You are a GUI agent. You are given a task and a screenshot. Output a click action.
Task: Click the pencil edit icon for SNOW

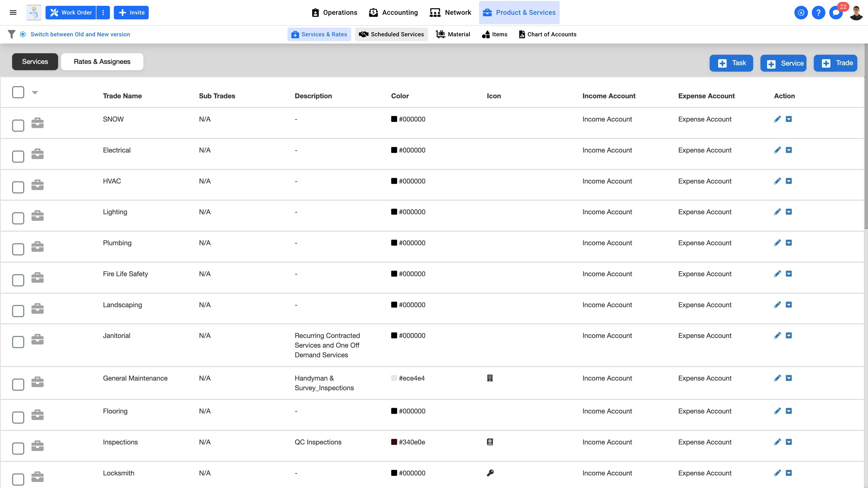(777, 119)
